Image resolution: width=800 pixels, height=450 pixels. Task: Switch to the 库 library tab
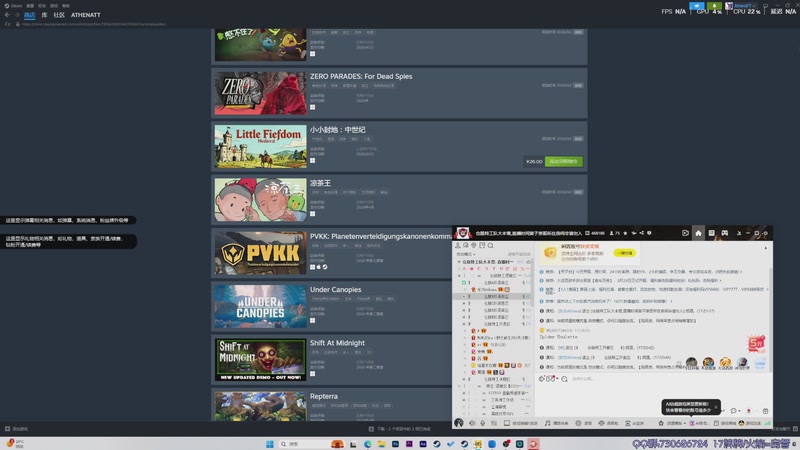(44, 15)
